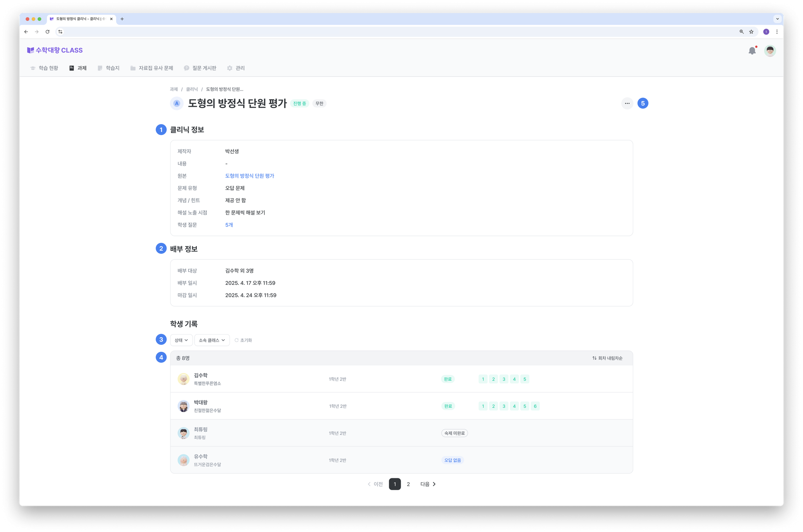803x532 pixels.
Task: Click 과제 in the breadcrumb
Action: pyautogui.click(x=174, y=89)
